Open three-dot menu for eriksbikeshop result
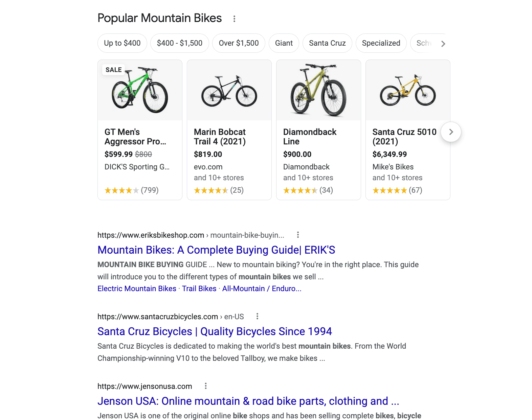This screenshot has width=532, height=420. coord(298,235)
